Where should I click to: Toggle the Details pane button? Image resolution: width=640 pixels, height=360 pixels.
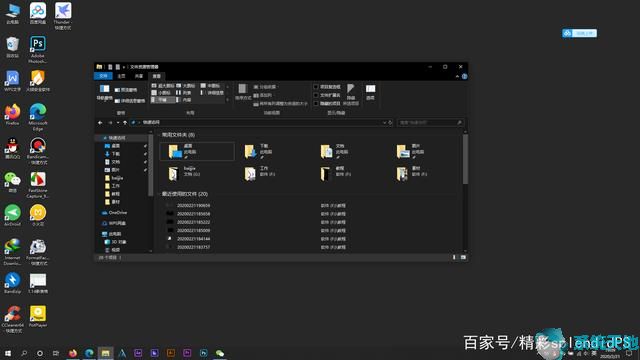(129, 100)
